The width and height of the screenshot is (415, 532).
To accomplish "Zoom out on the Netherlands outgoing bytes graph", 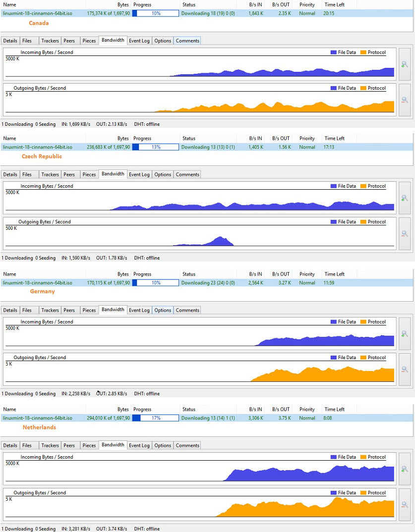I will point(405,505).
